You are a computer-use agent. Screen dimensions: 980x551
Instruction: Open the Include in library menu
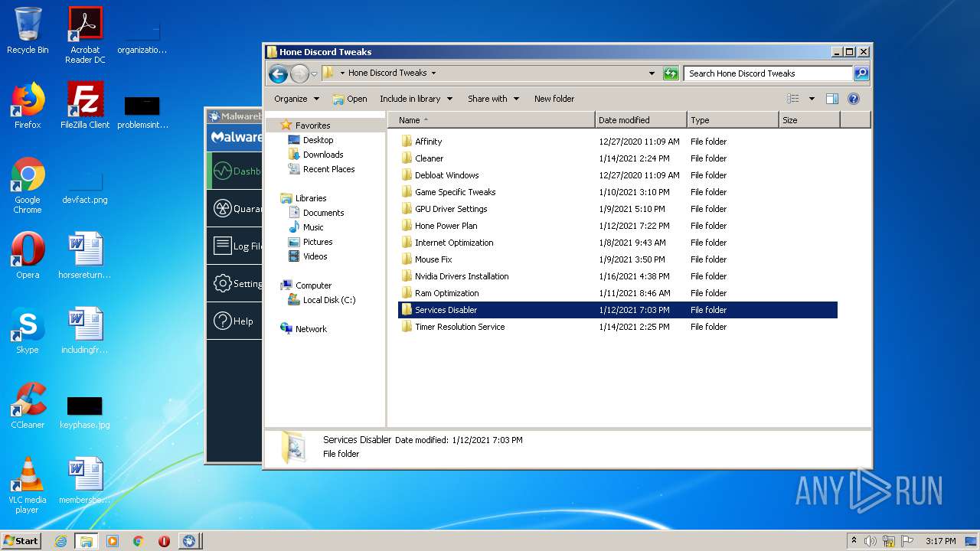416,99
